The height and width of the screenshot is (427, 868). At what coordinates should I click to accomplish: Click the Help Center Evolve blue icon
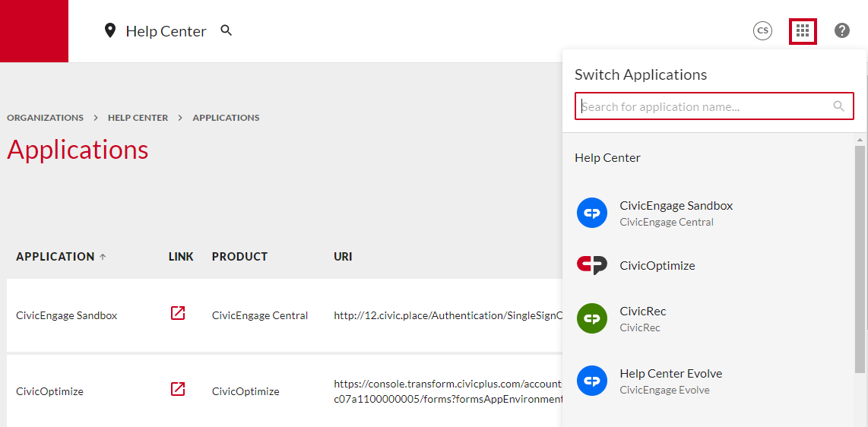[592, 381]
